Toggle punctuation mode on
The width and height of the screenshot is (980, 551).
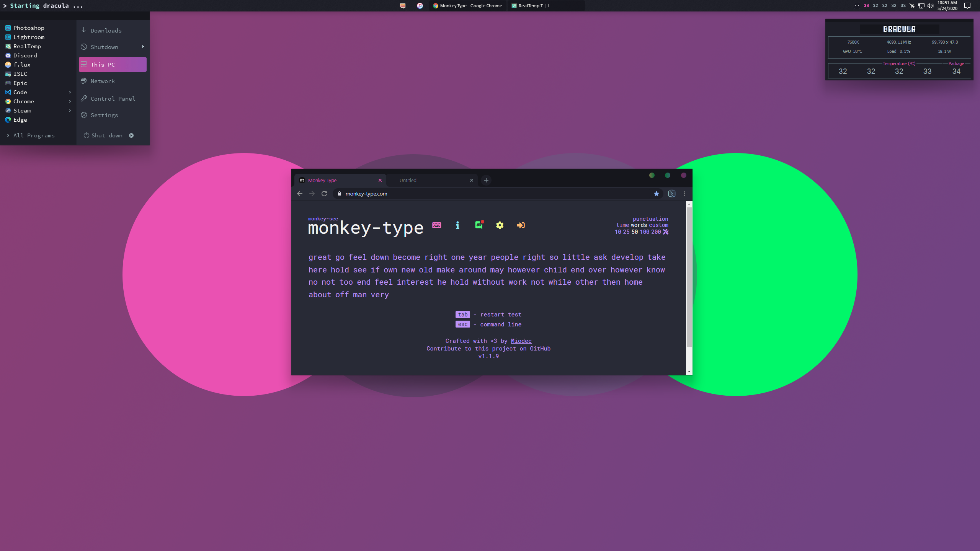point(650,219)
